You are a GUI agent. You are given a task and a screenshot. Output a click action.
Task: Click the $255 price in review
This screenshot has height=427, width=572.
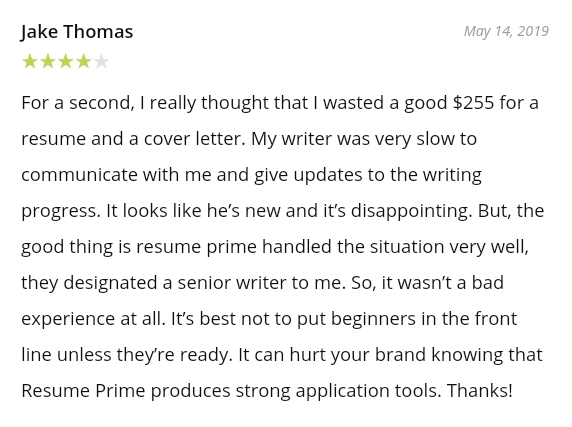pos(474,102)
